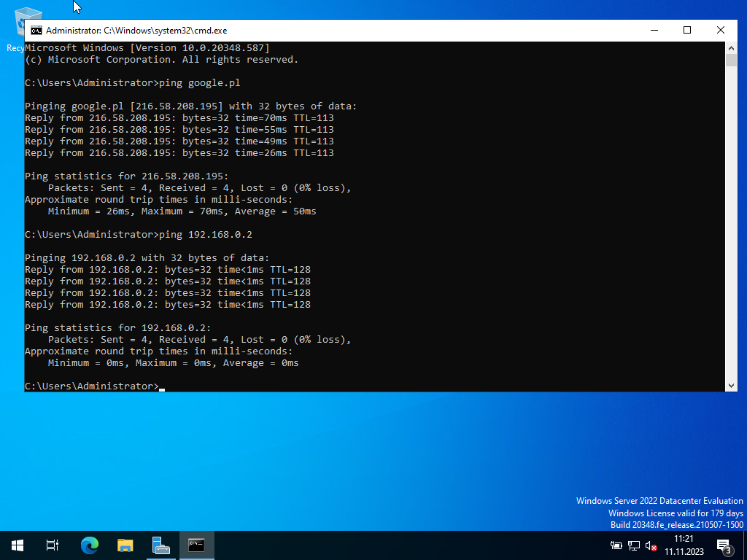Open the notification center icon
Viewport: 747px width, 560px height.
[x=724, y=545]
